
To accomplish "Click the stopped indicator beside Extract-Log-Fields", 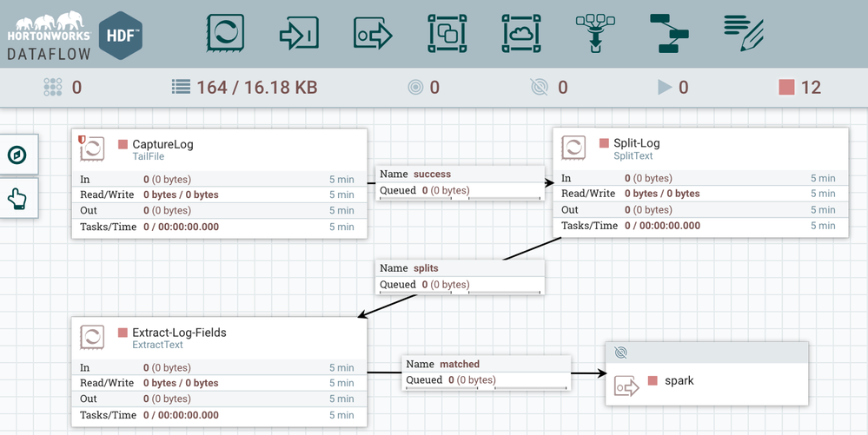I will 123,333.
